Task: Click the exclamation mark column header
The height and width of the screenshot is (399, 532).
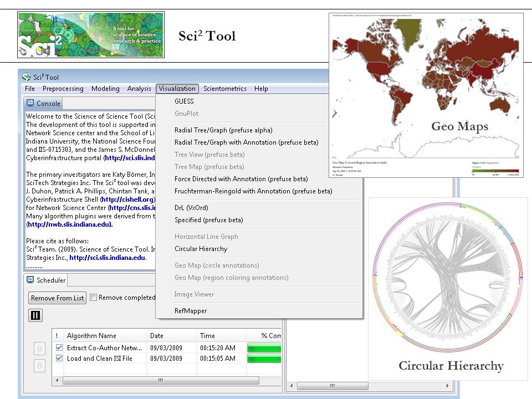Action: 57,336
